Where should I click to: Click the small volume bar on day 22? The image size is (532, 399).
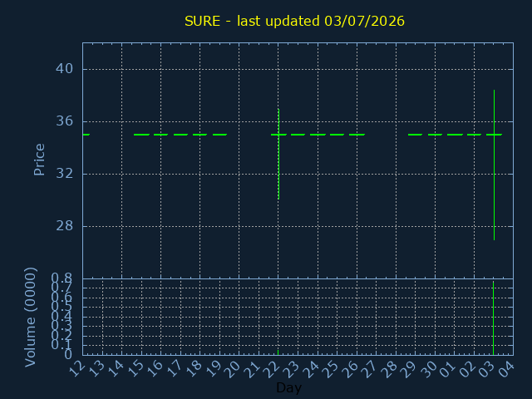[278, 352]
